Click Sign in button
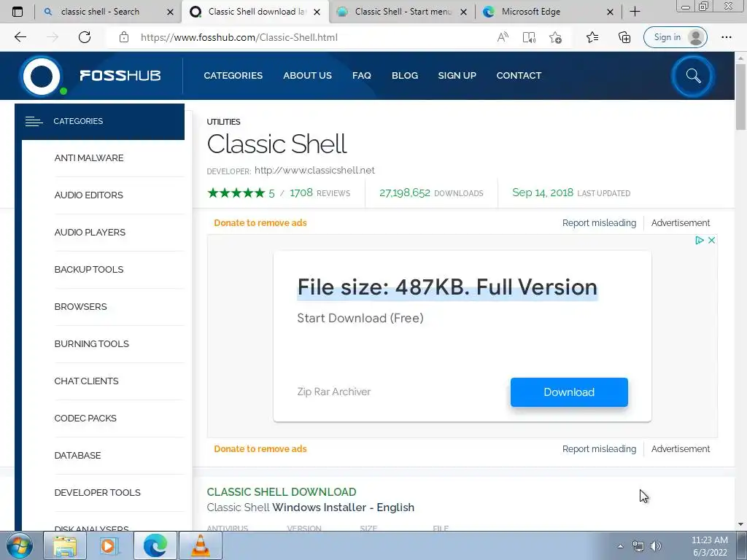Viewport: 747px width, 560px height. point(675,37)
